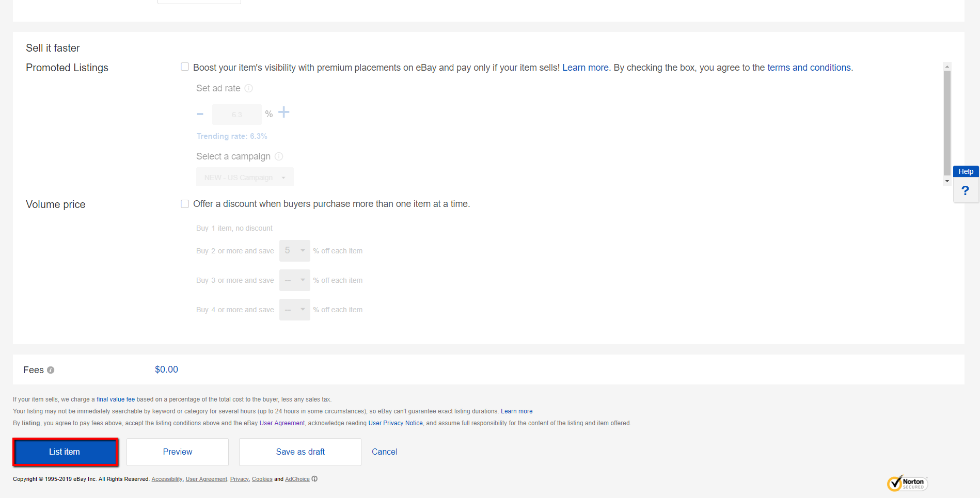Click the blue Help tab label
The height and width of the screenshot is (498, 980).
pos(966,171)
